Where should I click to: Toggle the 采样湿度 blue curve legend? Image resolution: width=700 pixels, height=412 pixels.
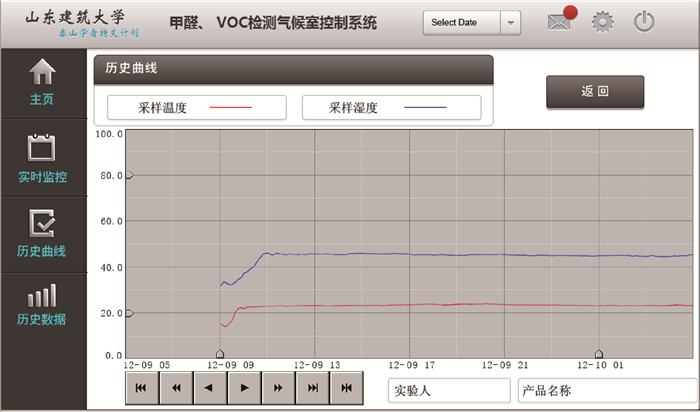coord(391,107)
